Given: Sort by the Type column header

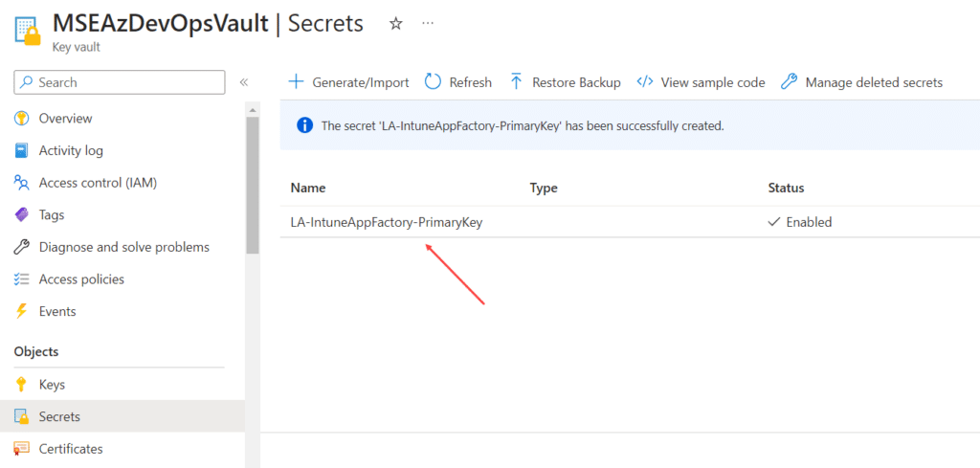Looking at the screenshot, I should coord(544,188).
